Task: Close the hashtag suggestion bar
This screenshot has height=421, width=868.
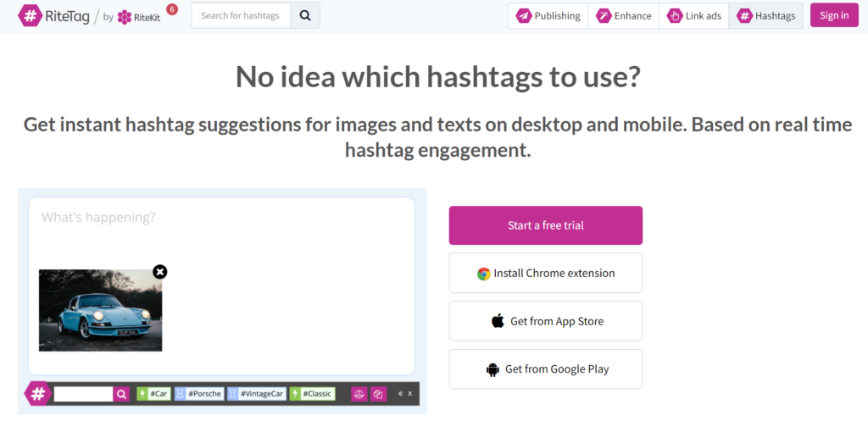Action: (411, 394)
